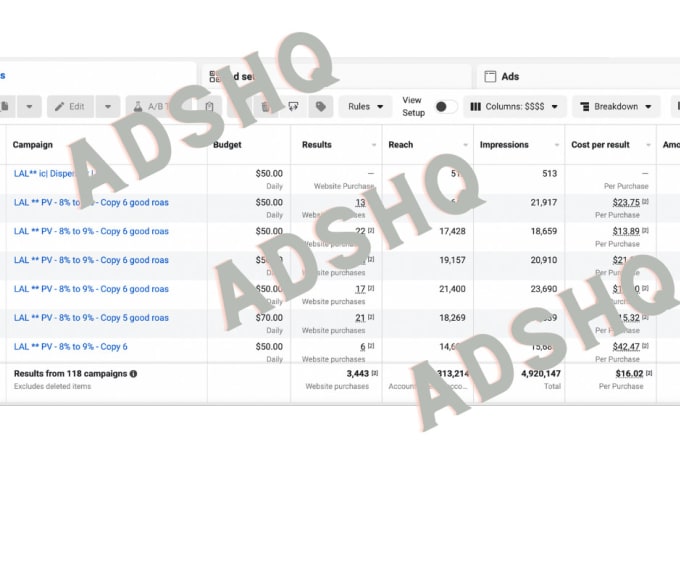
Task: Click the 19,157 reach value
Action: [x=452, y=260]
